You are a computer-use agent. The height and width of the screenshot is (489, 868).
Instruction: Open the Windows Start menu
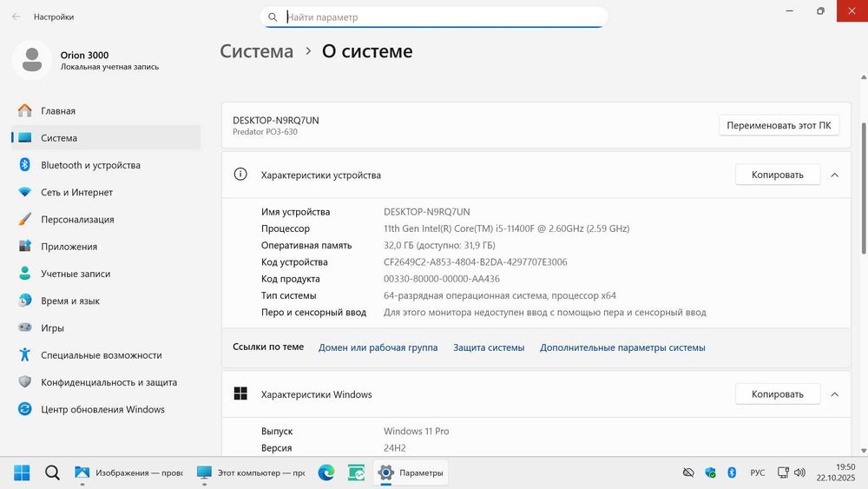coord(22,473)
